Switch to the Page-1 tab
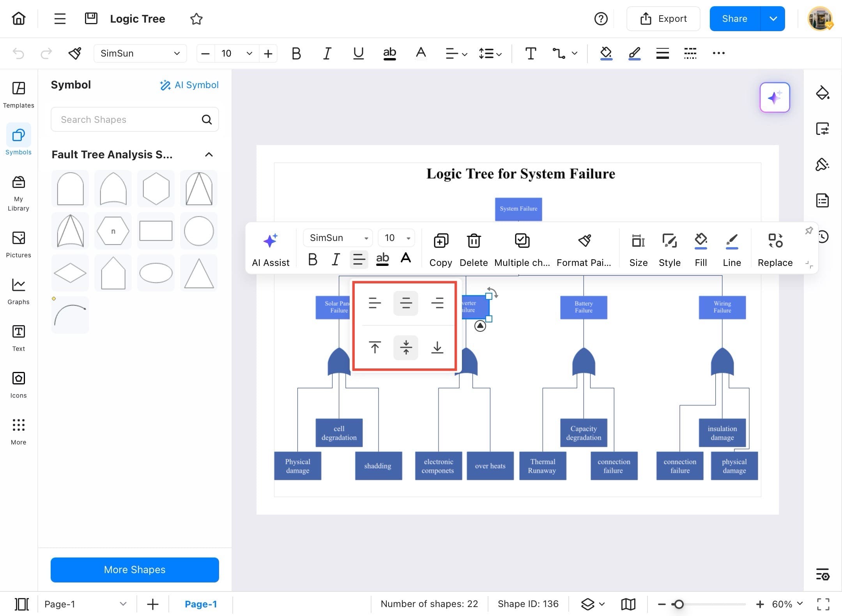 coord(201,604)
